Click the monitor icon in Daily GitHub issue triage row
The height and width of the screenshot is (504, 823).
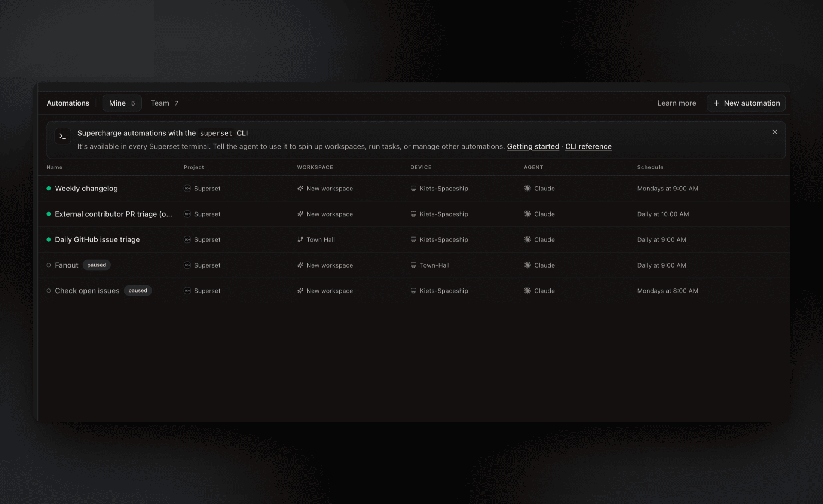point(413,239)
